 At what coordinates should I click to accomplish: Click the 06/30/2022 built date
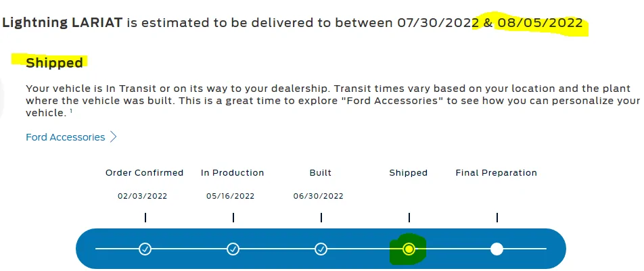(x=319, y=197)
